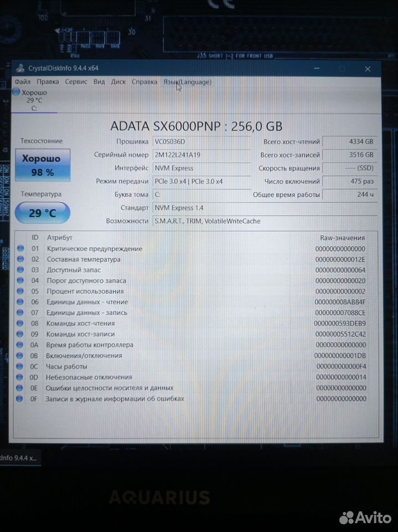Select the C: disk tab showing 29 °C
Screen dimensions: 398x532
tap(33, 100)
